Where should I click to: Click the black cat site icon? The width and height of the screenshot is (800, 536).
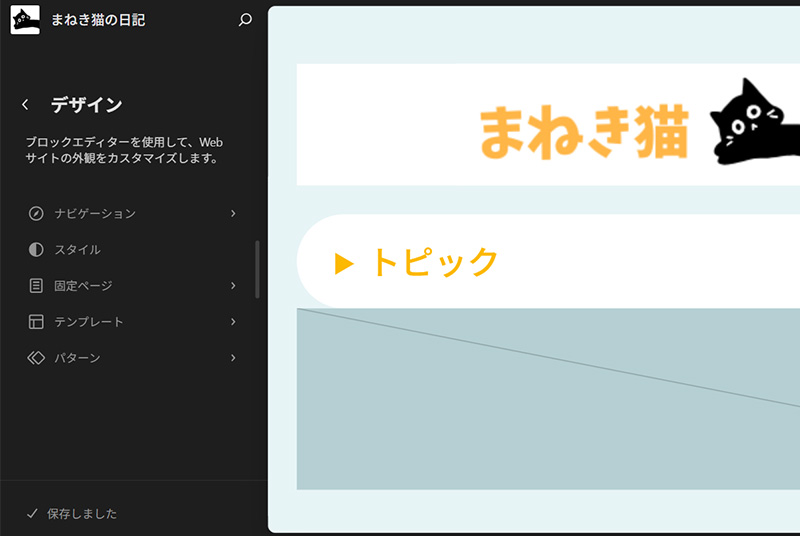pyautogui.click(x=25, y=19)
